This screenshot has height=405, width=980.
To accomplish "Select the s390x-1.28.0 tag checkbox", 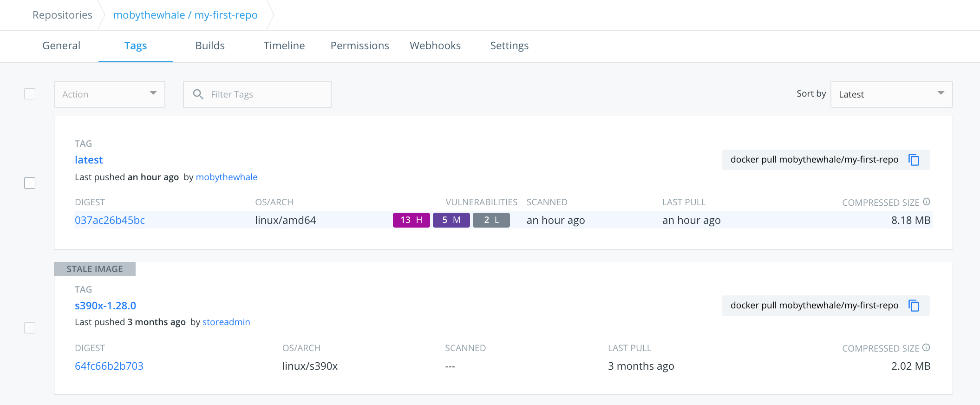I will pos(30,328).
